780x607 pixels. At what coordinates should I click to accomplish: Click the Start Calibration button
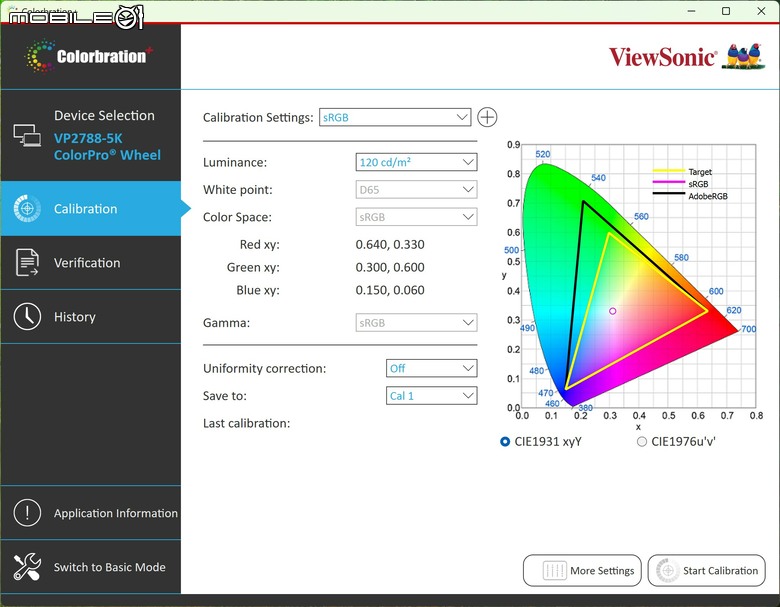(706, 570)
